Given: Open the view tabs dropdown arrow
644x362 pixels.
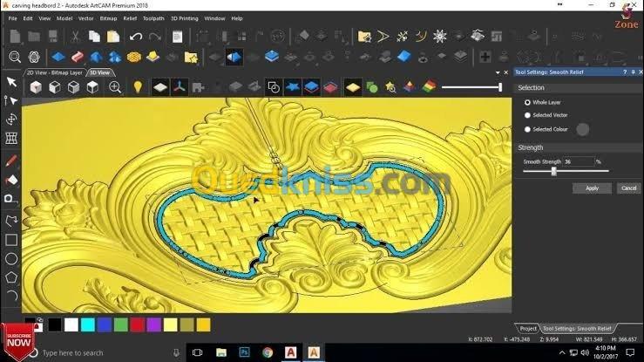Looking at the screenshot, I should click(498, 72).
